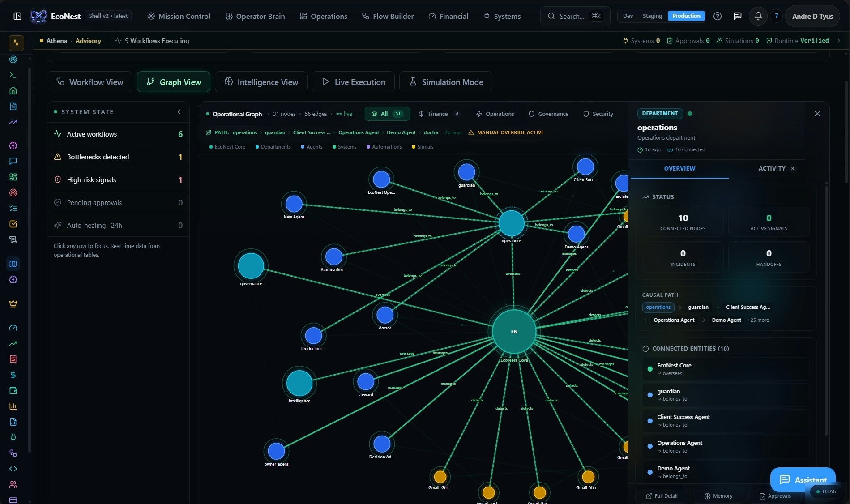Open the wallet sidebar icon

(x=13, y=390)
